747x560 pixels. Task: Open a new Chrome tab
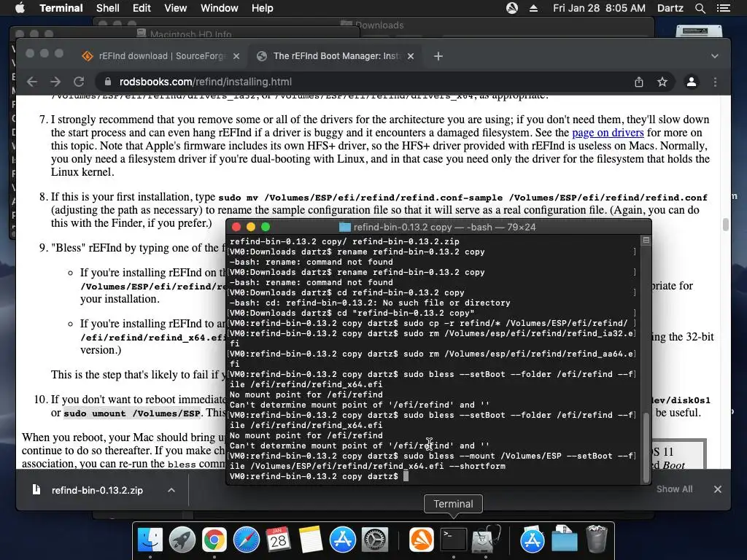(438, 56)
